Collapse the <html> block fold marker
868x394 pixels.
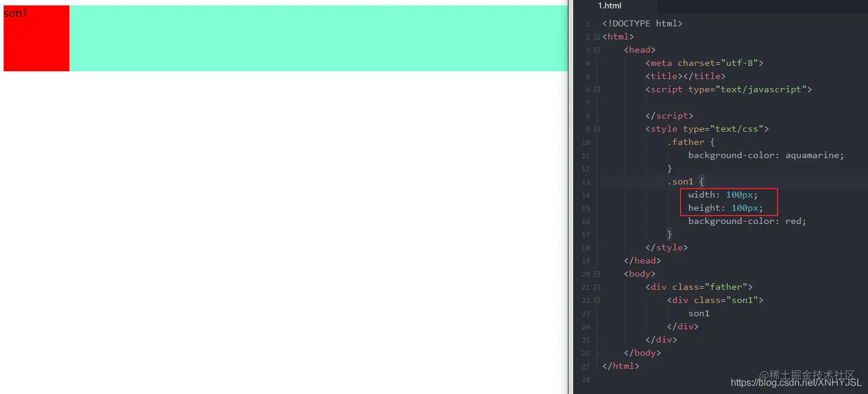[x=597, y=37]
